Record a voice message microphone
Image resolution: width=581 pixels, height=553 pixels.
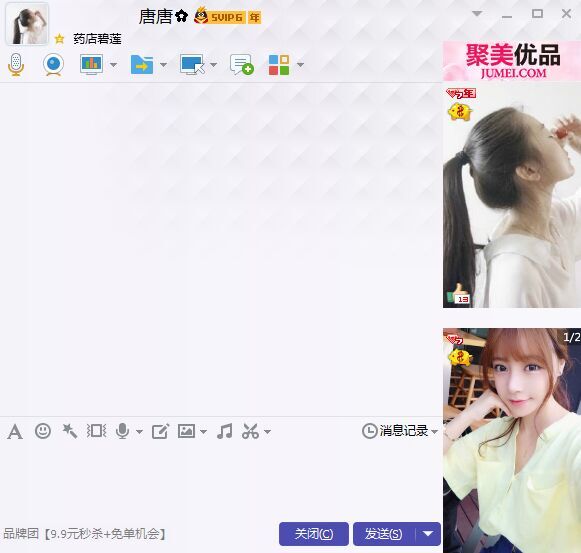[122, 431]
